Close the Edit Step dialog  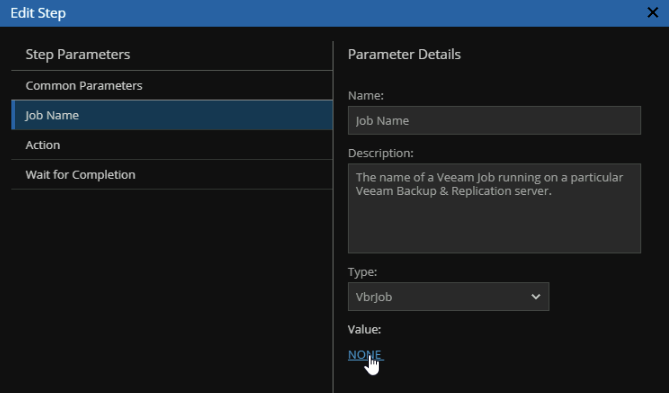652,13
